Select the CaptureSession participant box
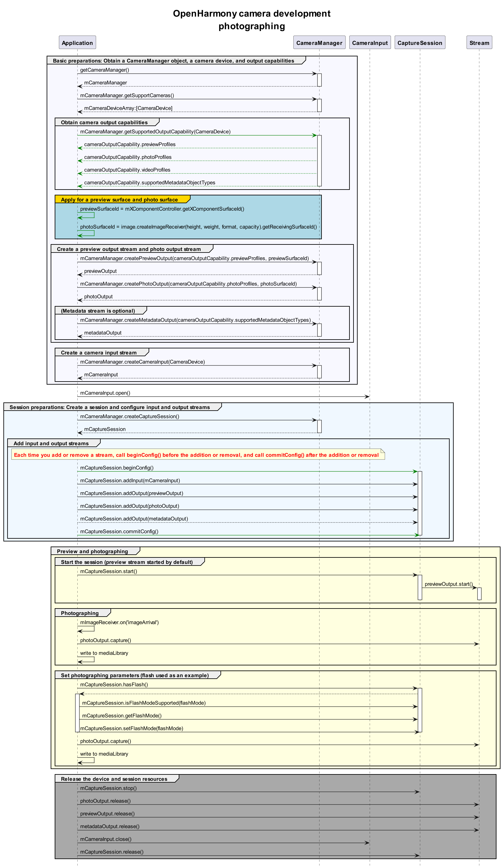 pos(420,42)
